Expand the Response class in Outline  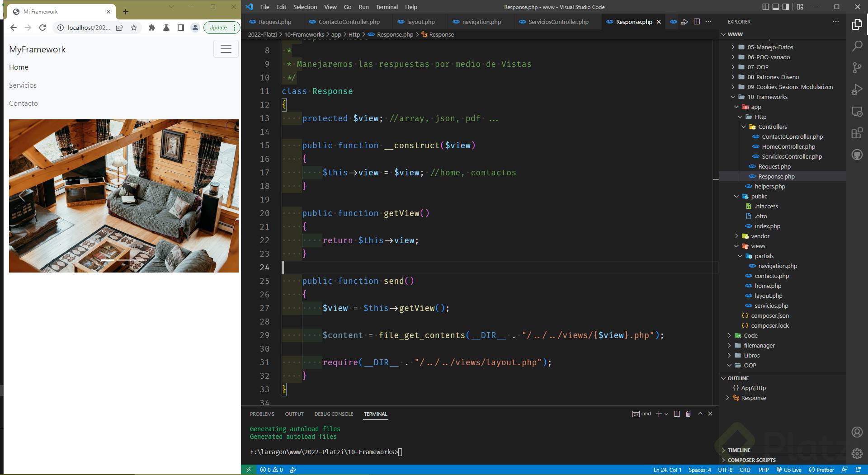coord(727,398)
